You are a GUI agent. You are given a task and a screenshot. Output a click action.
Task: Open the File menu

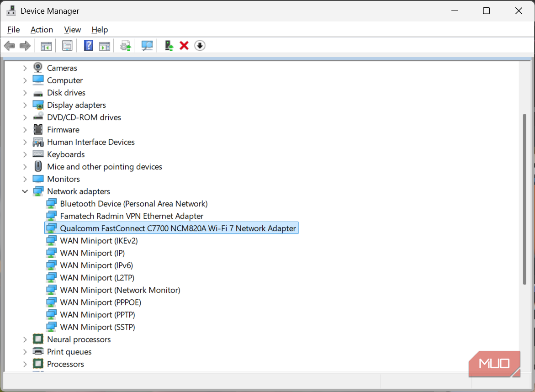click(x=14, y=30)
